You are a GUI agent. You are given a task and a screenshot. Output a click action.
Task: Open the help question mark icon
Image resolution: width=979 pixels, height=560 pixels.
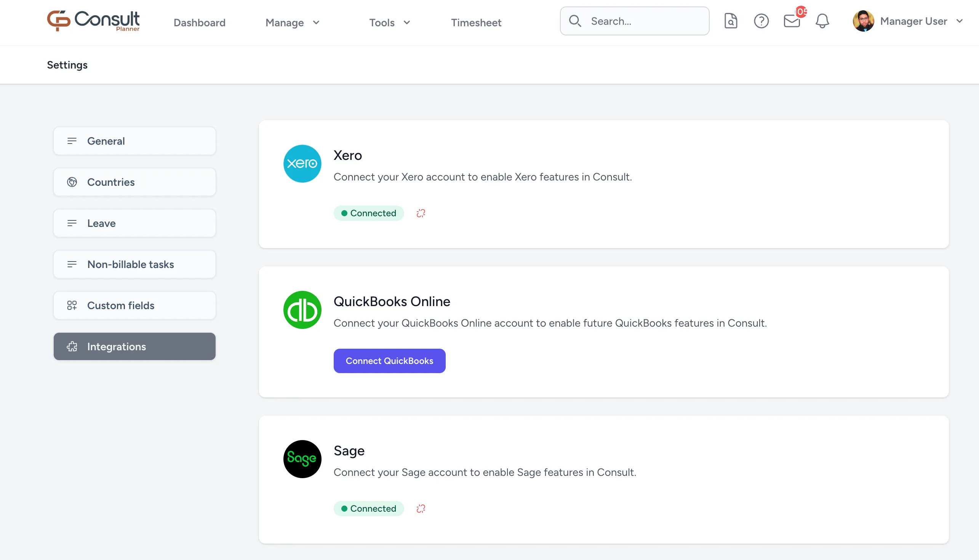761,21
